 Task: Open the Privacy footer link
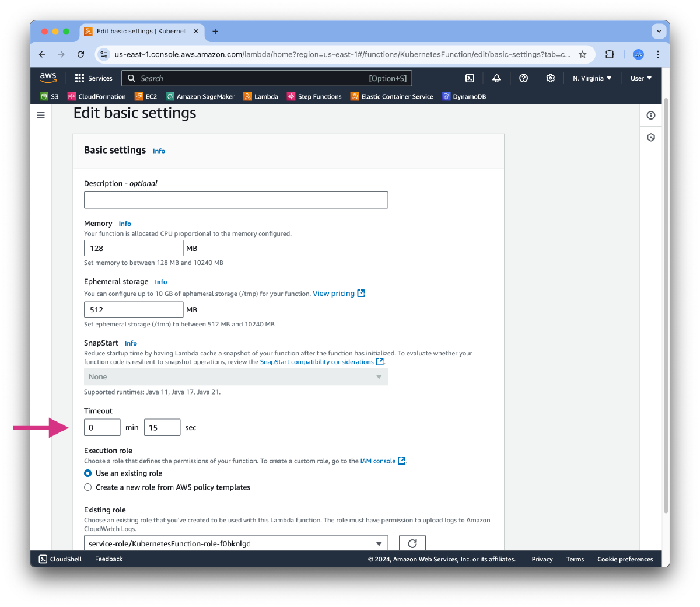542,559
